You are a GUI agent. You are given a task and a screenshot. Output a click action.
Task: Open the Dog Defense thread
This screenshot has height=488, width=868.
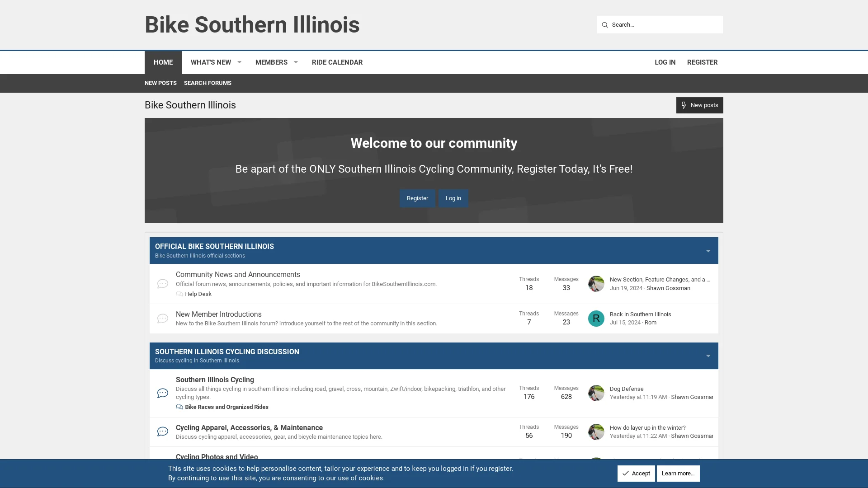(627, 389)
